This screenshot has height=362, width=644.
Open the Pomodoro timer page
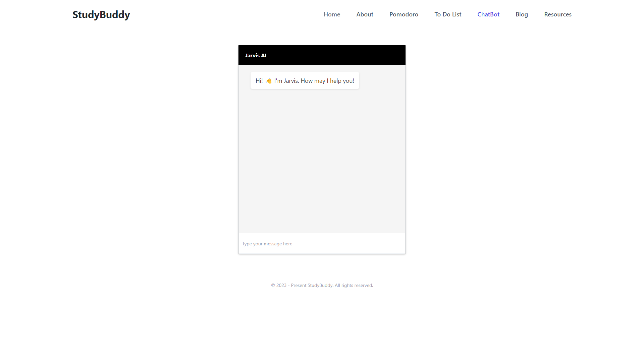click(404, 14)
